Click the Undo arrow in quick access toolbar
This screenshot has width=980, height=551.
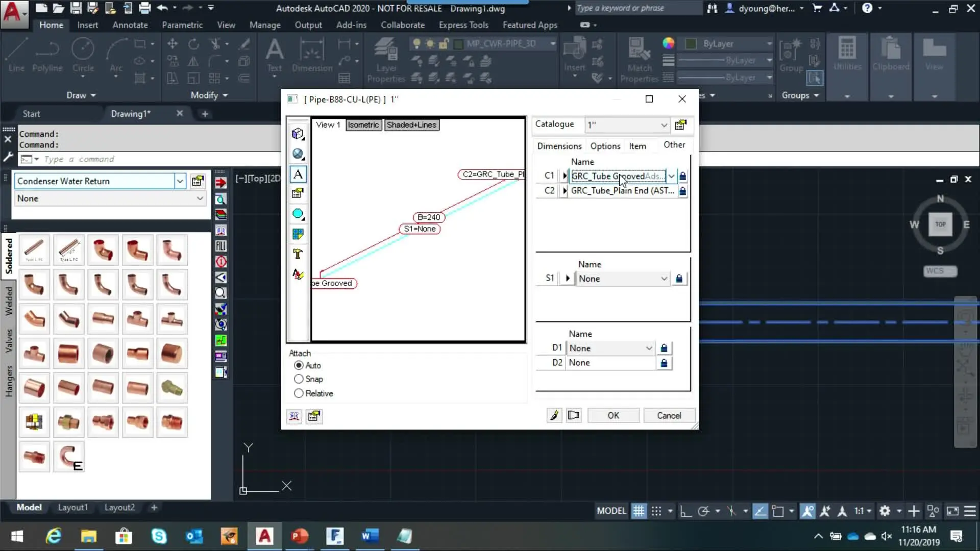pos(162,8)
